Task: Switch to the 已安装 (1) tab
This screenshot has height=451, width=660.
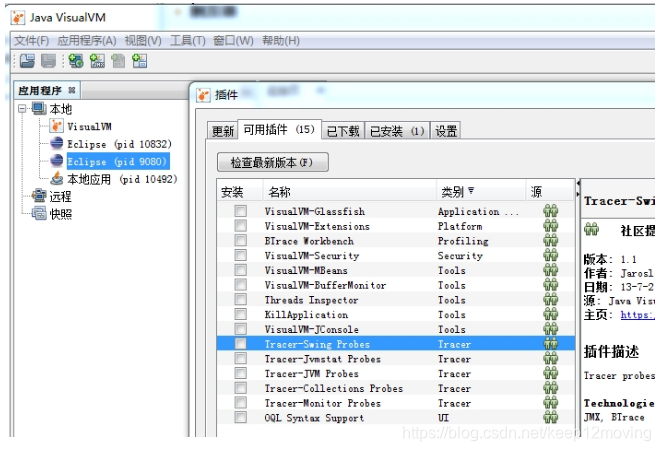Action: click(397, 131)
